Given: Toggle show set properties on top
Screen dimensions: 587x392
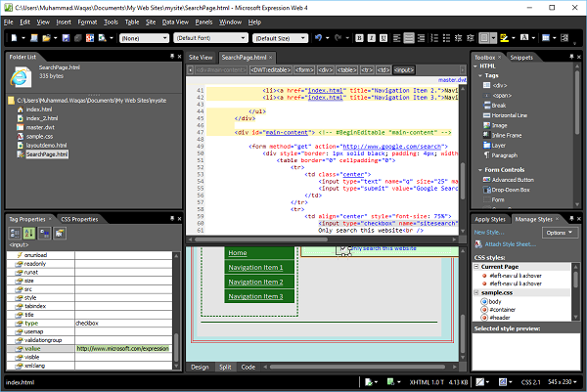Looking at the screenshot, I should [42, 234].
